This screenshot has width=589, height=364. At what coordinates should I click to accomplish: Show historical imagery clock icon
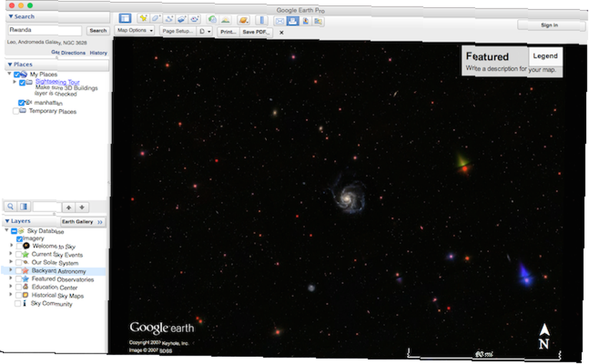[212, 19]
